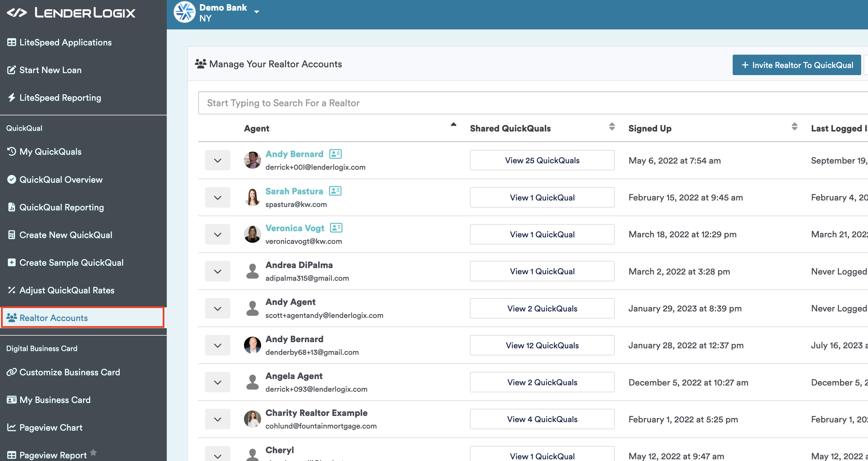
Task: Click View 1 QuickQual for Veronica Vogt
Action: 542,234
